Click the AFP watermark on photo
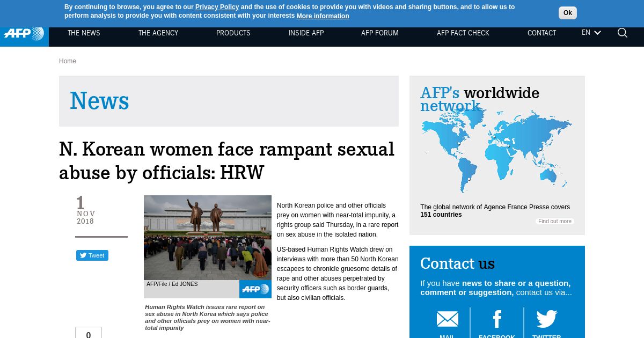The image size is (644, 338). point(255,289)
